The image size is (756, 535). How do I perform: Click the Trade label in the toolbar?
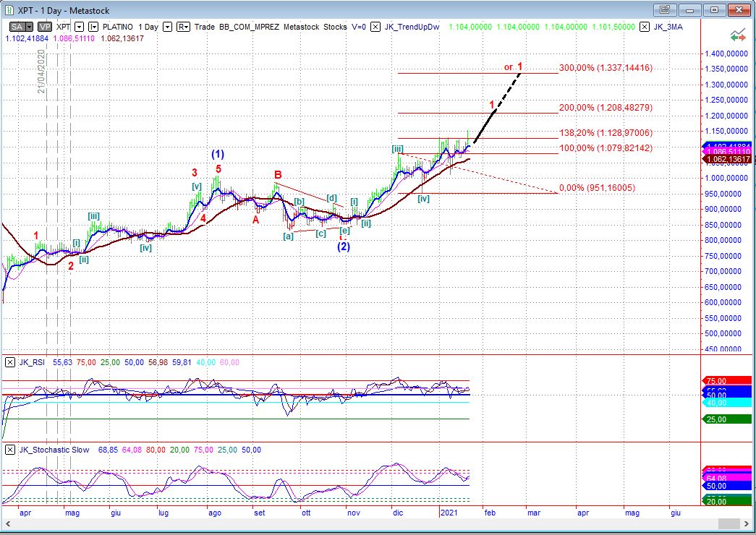[205, 27]
